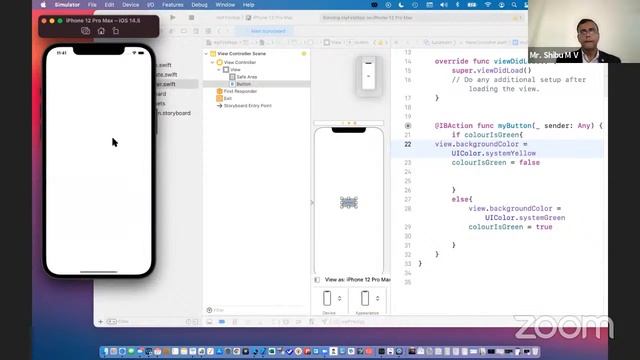Open the Device stepper in View as bar
Image resolution: width=640 pixels, height=360 pixels.
[x=339, y=298]
